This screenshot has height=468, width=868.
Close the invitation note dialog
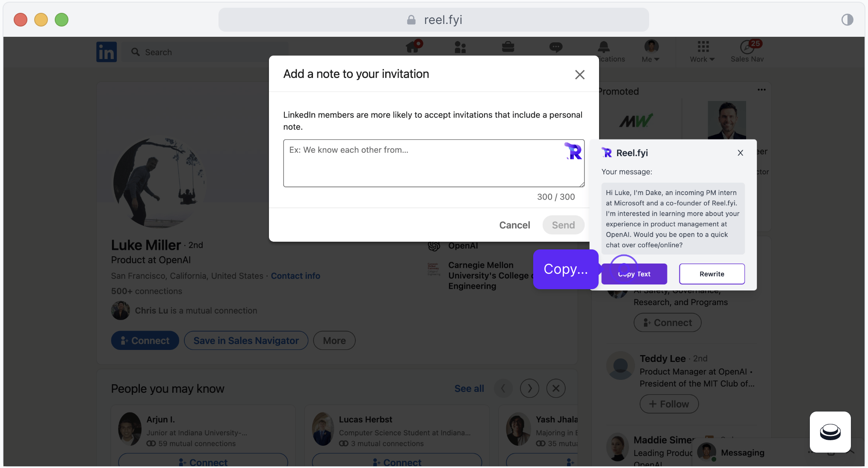(579, 74)
